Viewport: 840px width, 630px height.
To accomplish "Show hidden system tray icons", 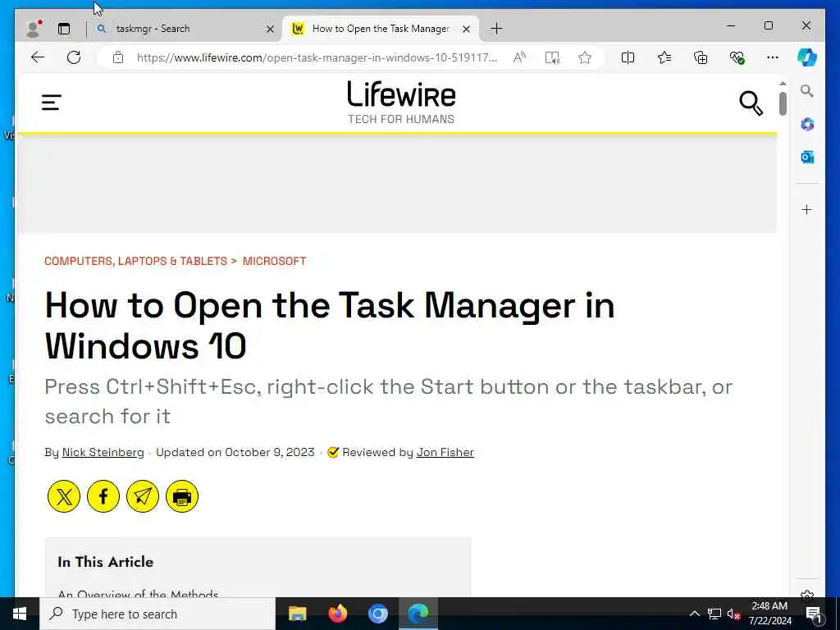I will point(694,614).
